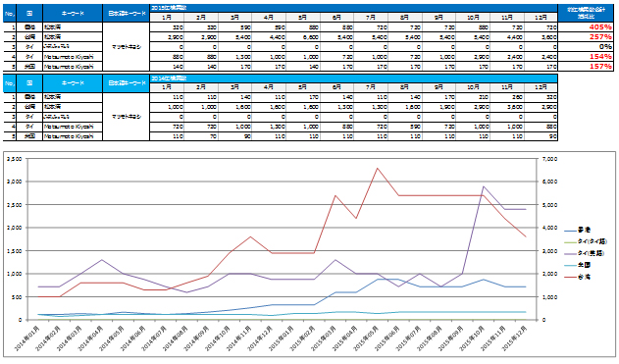Select the 12月 column header in 2015 table
This screenshot has width=619, height=364.
pyautogui.click(x=541, y=18)
